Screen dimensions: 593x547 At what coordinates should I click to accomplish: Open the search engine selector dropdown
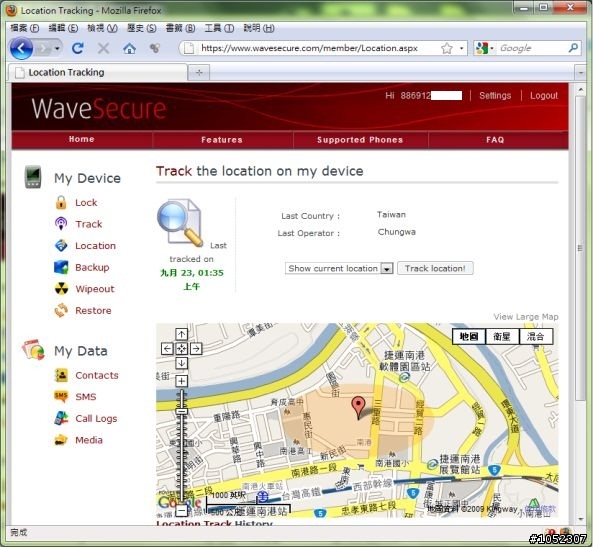(x=485, y=48)
